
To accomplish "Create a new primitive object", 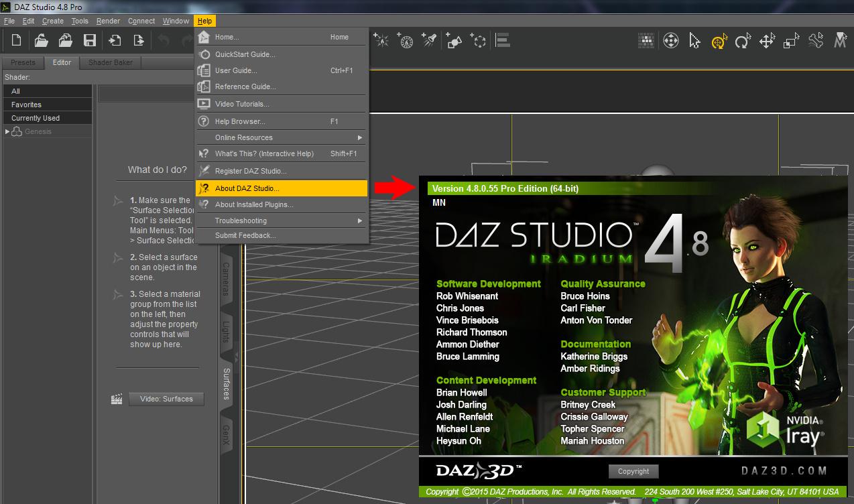I will (x=454, y=40).
